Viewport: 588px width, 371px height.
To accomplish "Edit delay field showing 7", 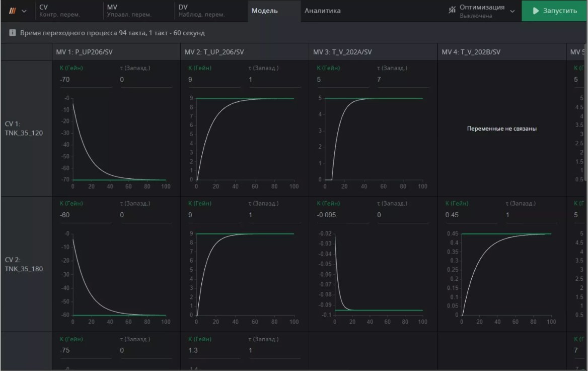I will pyautogui.click(x=403, y=80).
